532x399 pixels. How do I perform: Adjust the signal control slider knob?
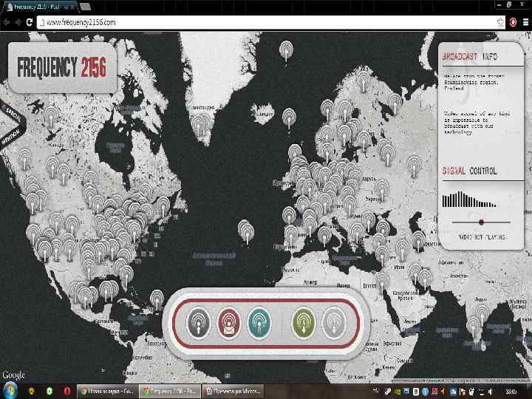pos(481,222)
